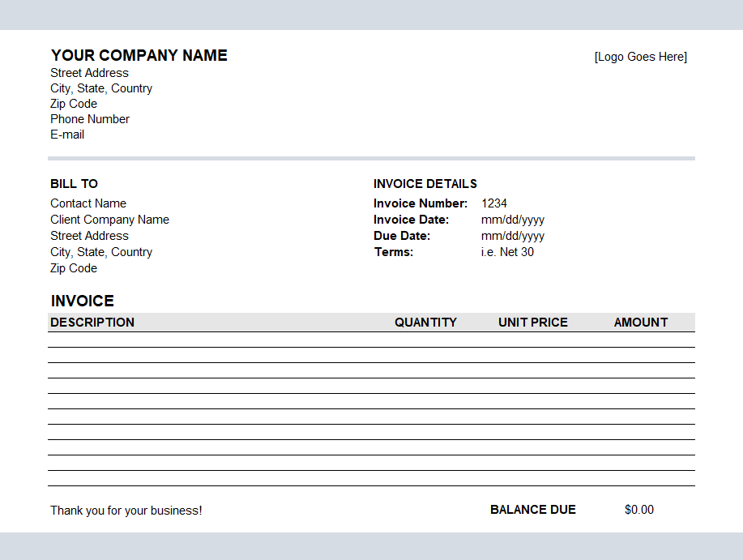The image size is (743, 560).
Task: Select the Logo Goes Here placeholder
Action: tap(640, 57)
